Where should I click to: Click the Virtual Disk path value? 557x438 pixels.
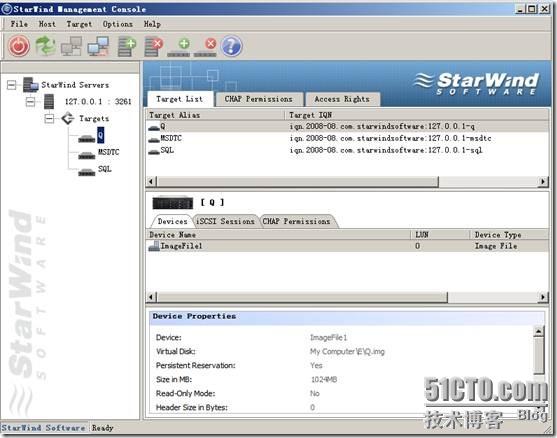coord(347,352)
